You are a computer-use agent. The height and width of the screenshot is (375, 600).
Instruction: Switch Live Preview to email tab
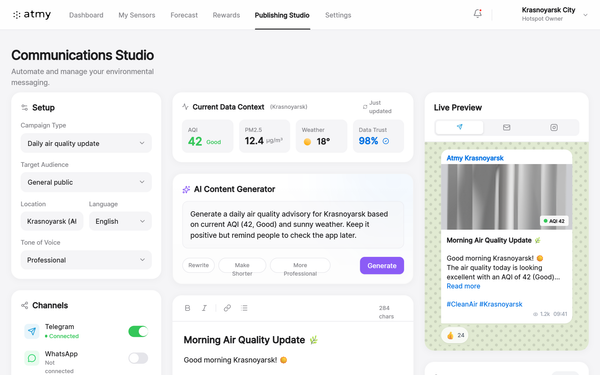pyautogui.click(x=507, y=127)
